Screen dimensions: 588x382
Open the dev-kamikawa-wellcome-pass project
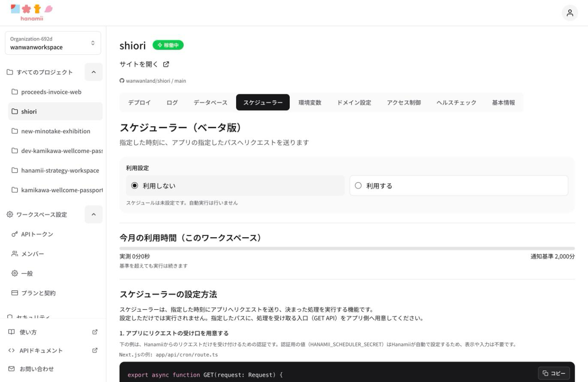tap(56, 151)
